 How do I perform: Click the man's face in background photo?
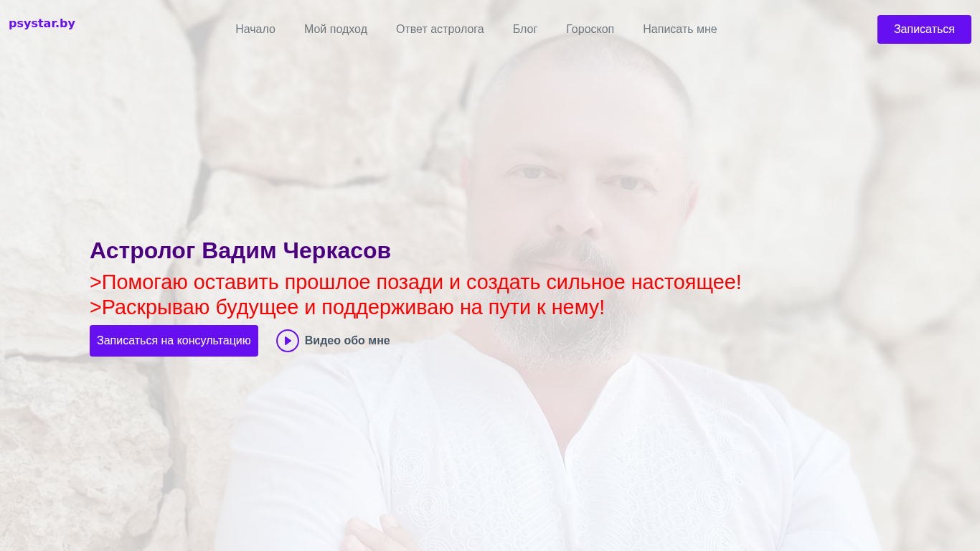[581, 179]
